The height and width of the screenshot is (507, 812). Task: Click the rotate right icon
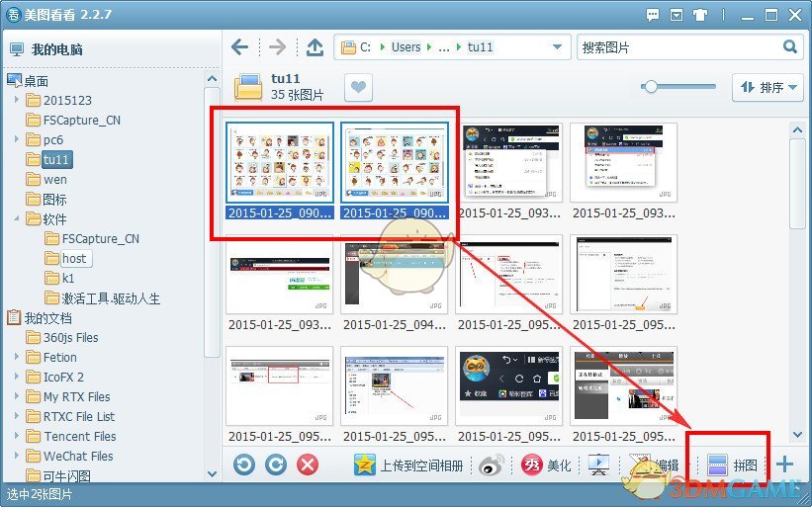pyautogui.click(x=276, y=465)
